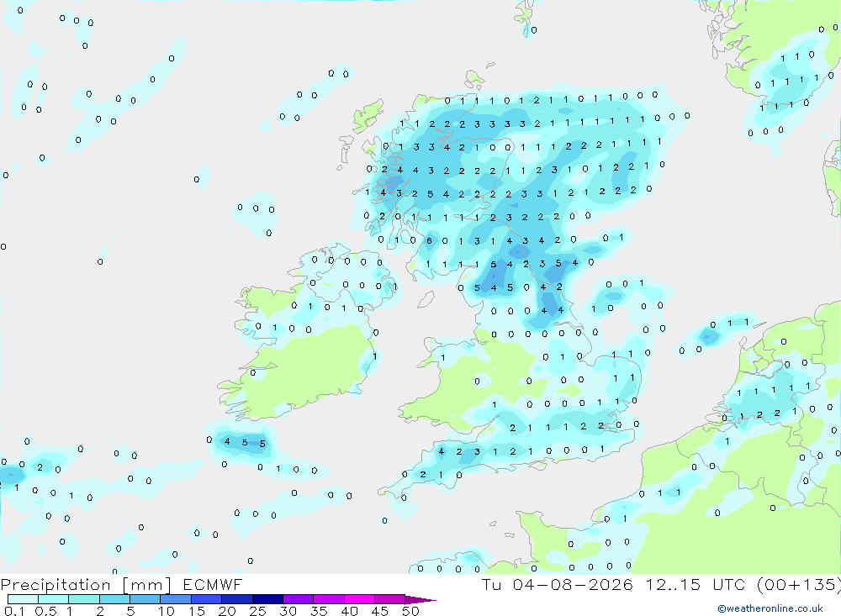Click the '12..15 UTC' time text

point(695,584)
